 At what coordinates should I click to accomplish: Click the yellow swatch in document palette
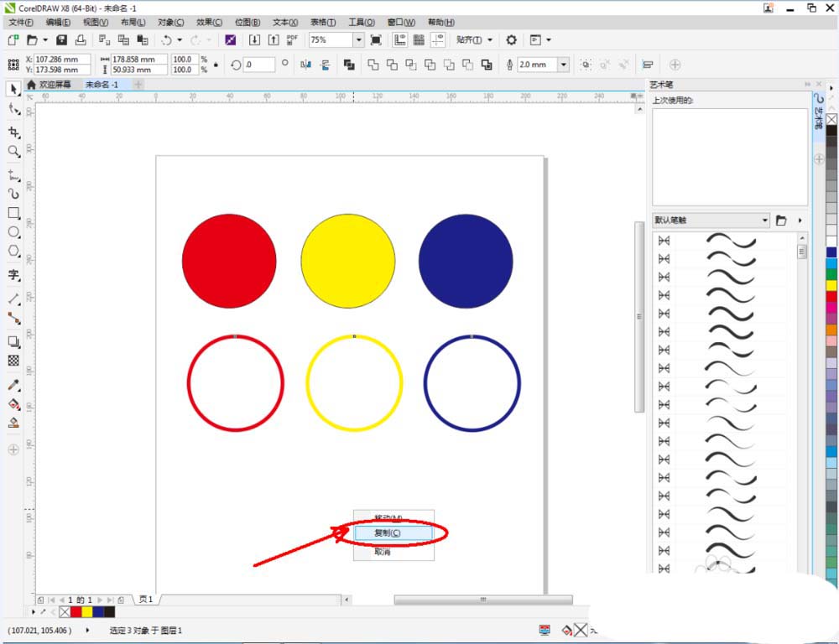[87, 611]
